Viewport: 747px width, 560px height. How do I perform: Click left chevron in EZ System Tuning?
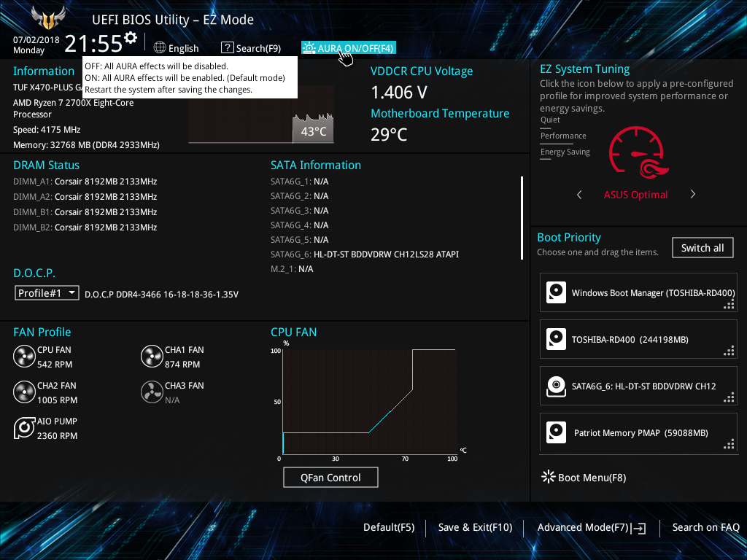(x=579, y=194)
